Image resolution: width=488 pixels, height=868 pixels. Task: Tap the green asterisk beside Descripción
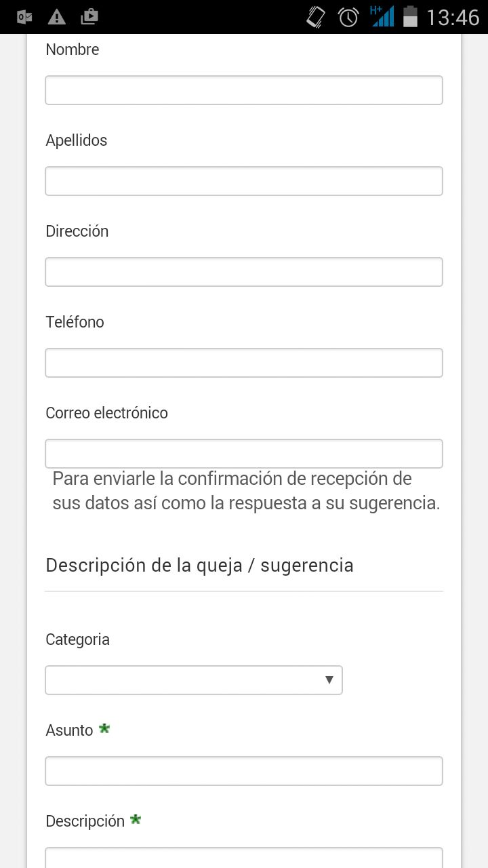136,820
